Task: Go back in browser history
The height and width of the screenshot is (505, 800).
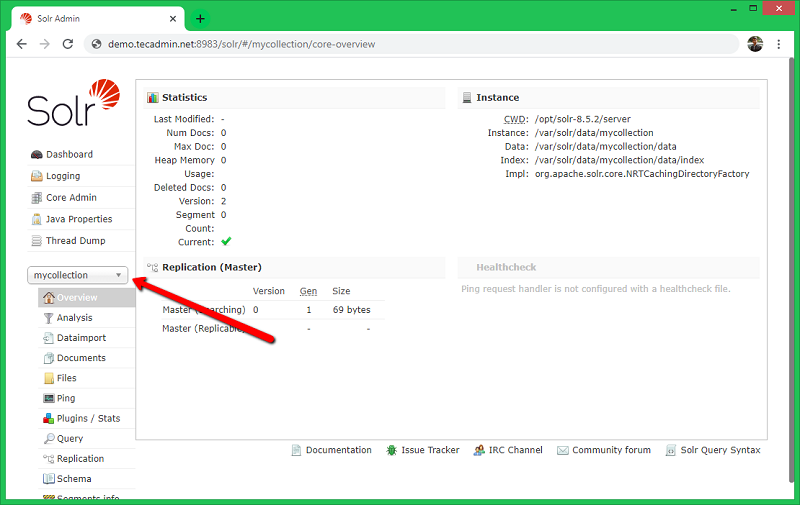Action: tap(21, 44)
